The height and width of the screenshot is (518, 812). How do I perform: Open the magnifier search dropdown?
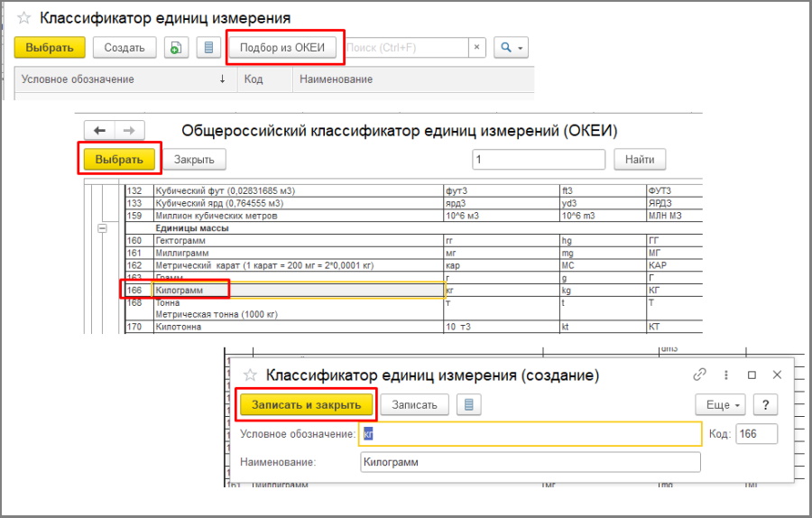[512, 48]
